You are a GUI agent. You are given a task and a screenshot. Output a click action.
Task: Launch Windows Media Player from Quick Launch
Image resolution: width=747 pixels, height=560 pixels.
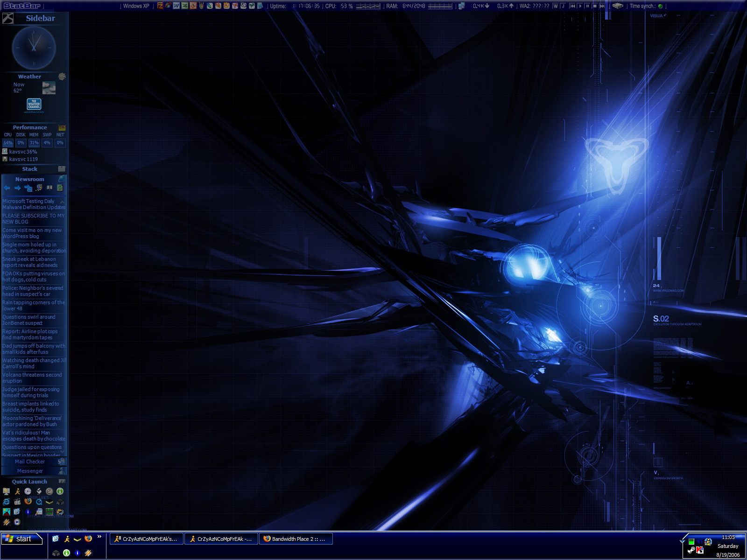17,522
